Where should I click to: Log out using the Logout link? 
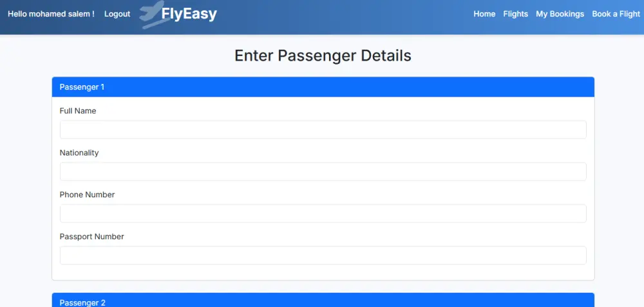pos(117,14)
